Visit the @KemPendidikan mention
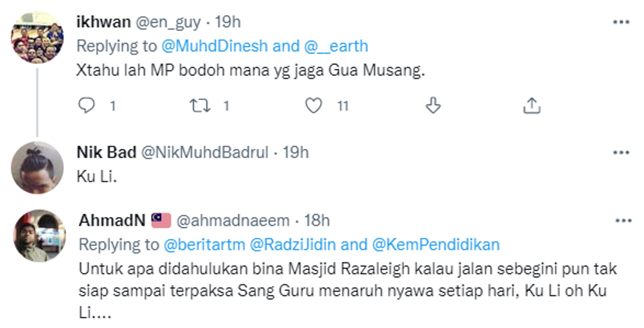The image size is (644, 328). tap(436, 245)
